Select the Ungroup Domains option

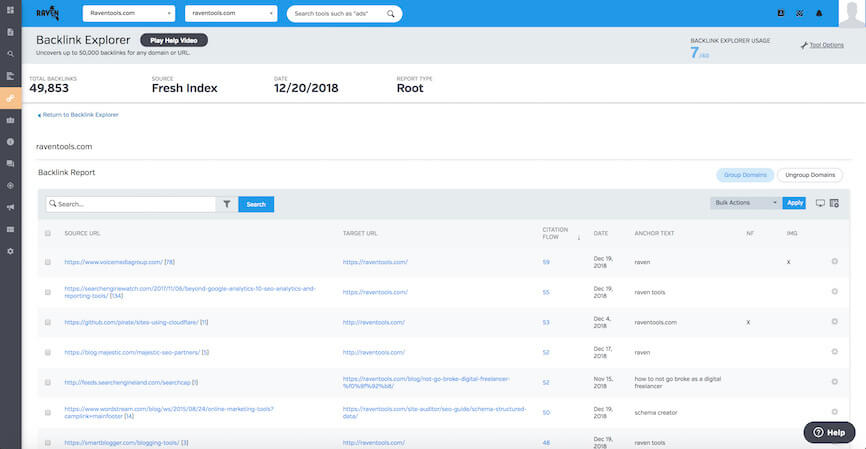(x=810, y=175)
